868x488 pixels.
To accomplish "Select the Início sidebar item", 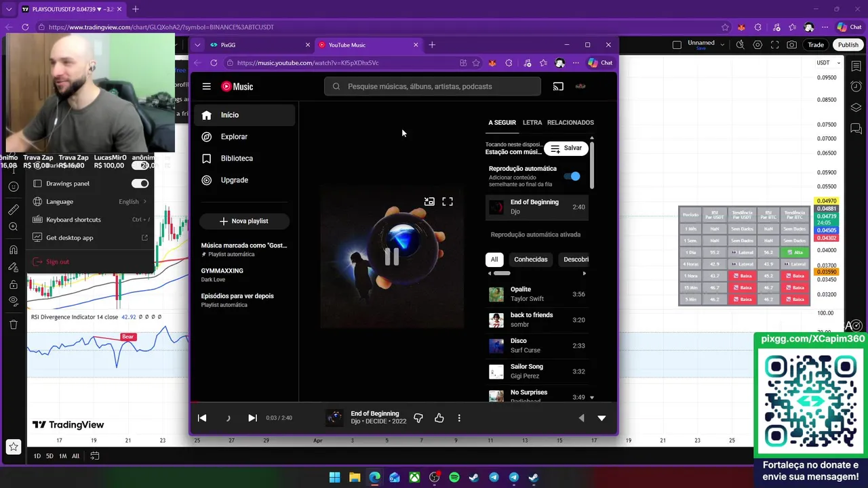I will [x=245, y=115].
